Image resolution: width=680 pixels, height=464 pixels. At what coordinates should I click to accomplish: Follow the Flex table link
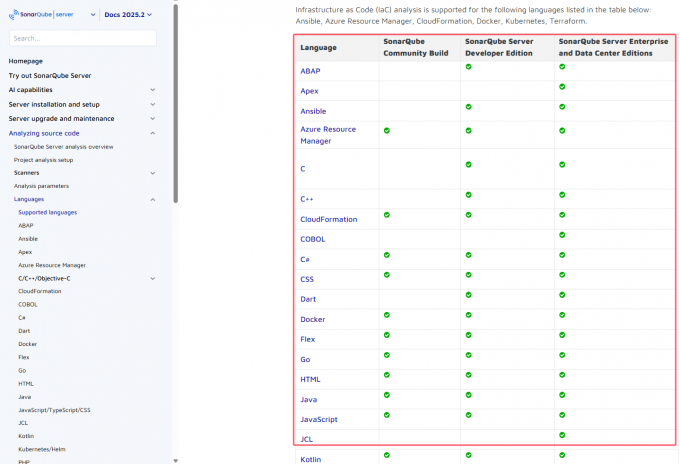pos(308,340)
